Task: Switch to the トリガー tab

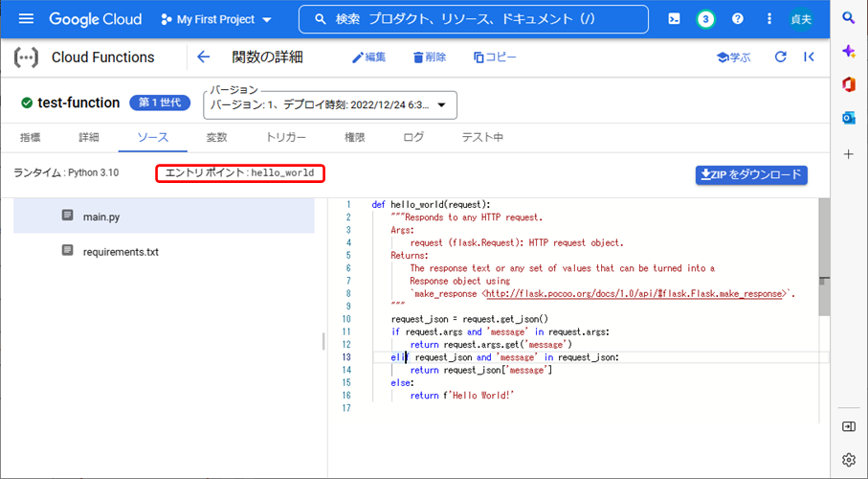Action: coord(286,138)
